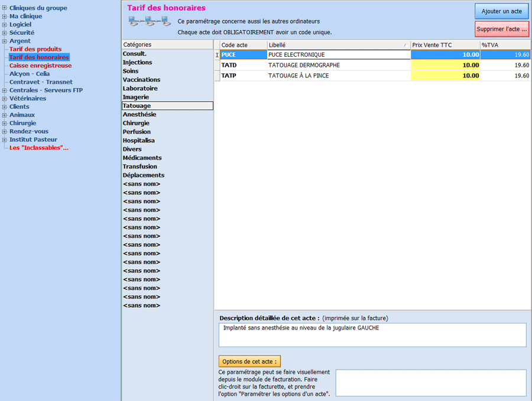Click the Prix Vente TTC column header
The width and height of the screenshot is (532, 401).
point(445,45)
